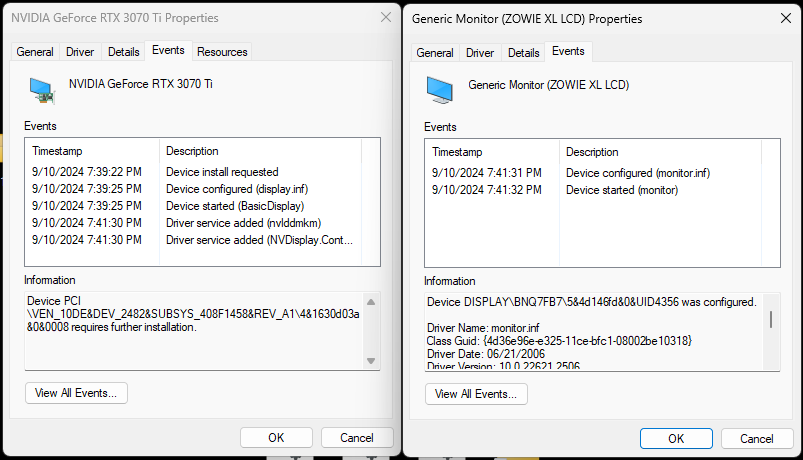Screen dimensions: 803x460
Task: Open Driver tab in NVIDIA properties
Action: [80, 52]
